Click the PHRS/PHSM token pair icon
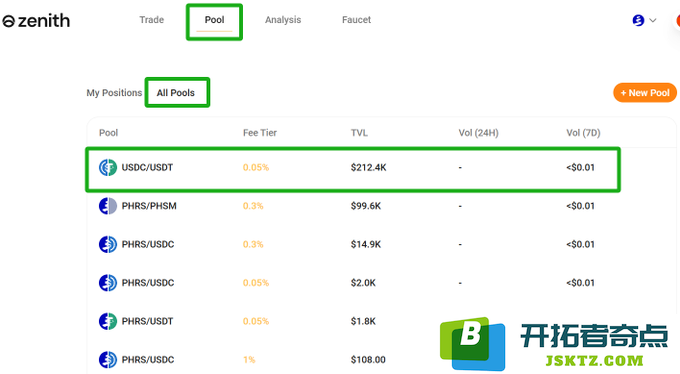 point(108,206)
